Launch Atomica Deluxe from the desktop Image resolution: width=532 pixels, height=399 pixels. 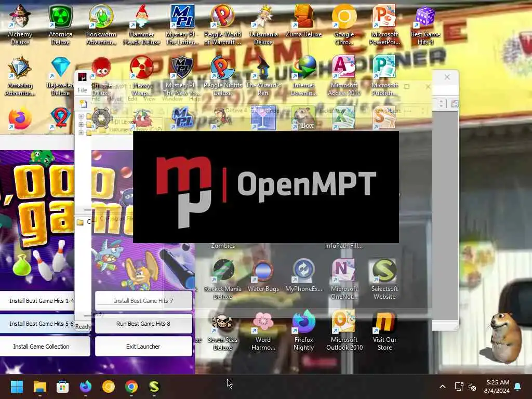60,24
